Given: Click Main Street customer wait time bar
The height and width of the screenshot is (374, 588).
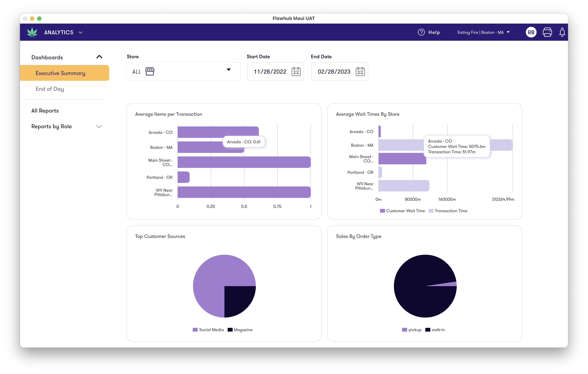Looking at the screenshot, I should tap(402, 159).
